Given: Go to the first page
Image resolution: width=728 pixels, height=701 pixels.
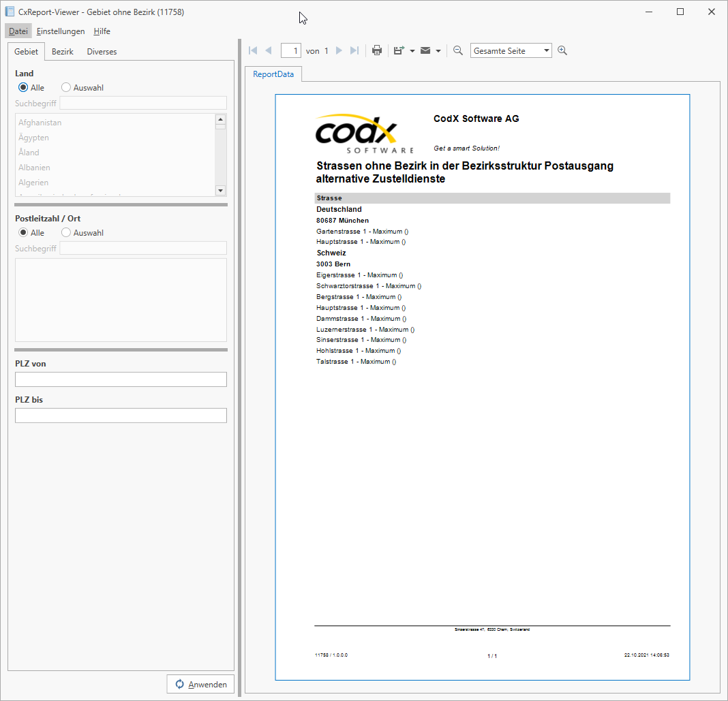Looking at the screenshot, I should (252, 50).
